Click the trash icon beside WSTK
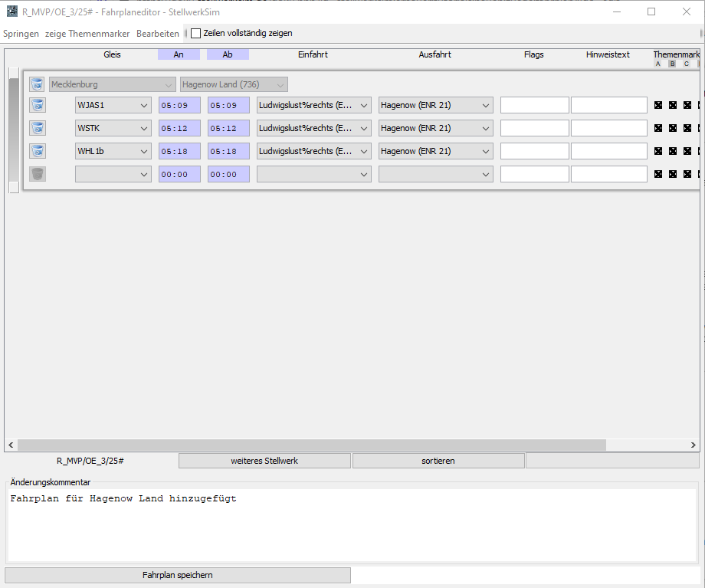The image size is (705, 588). point(38,128)
